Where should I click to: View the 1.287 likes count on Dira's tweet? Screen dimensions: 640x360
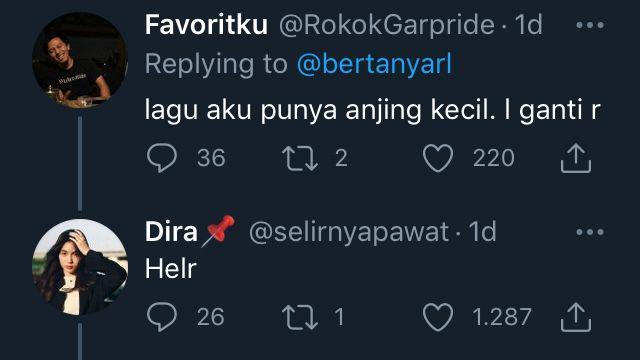(502, 317)
